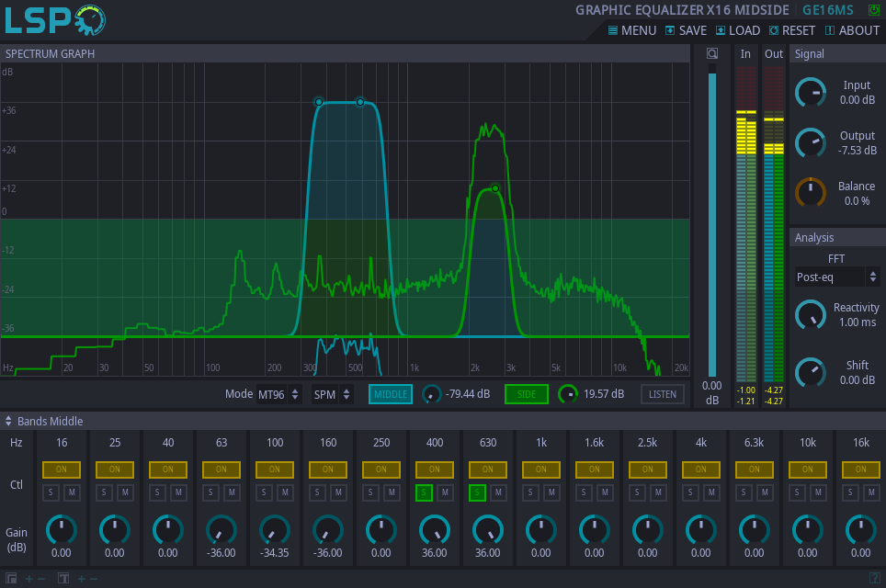
Task: Click the 16k gain knob
Action: pos(860,530)
